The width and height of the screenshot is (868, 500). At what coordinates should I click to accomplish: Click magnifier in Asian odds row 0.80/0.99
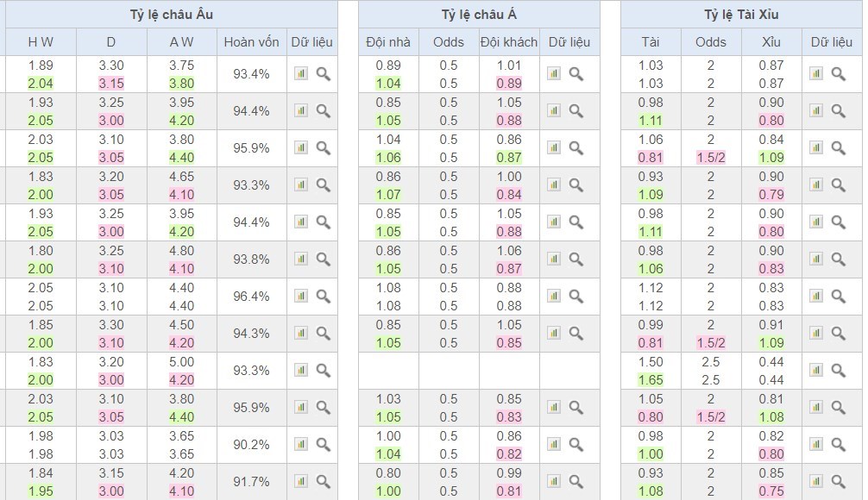click(576, 482)
